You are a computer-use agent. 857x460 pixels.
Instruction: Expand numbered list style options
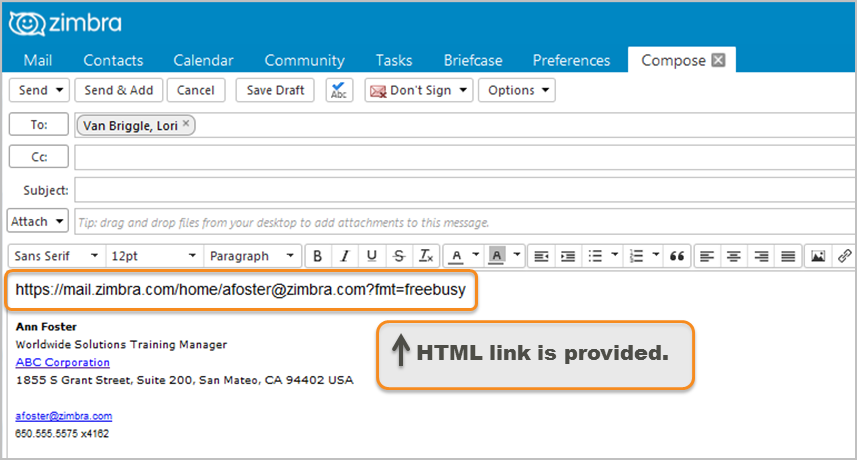pyautogui.click(x=656, y=255)
